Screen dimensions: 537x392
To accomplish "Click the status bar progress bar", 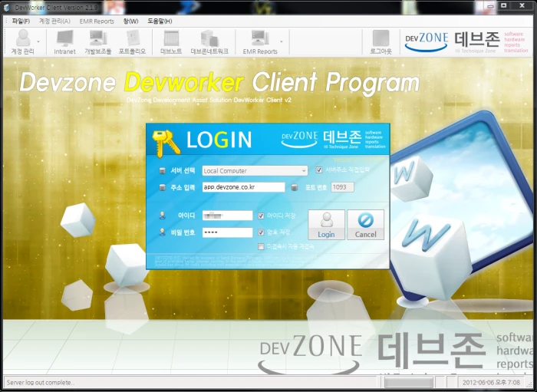I will coord(408,382).
